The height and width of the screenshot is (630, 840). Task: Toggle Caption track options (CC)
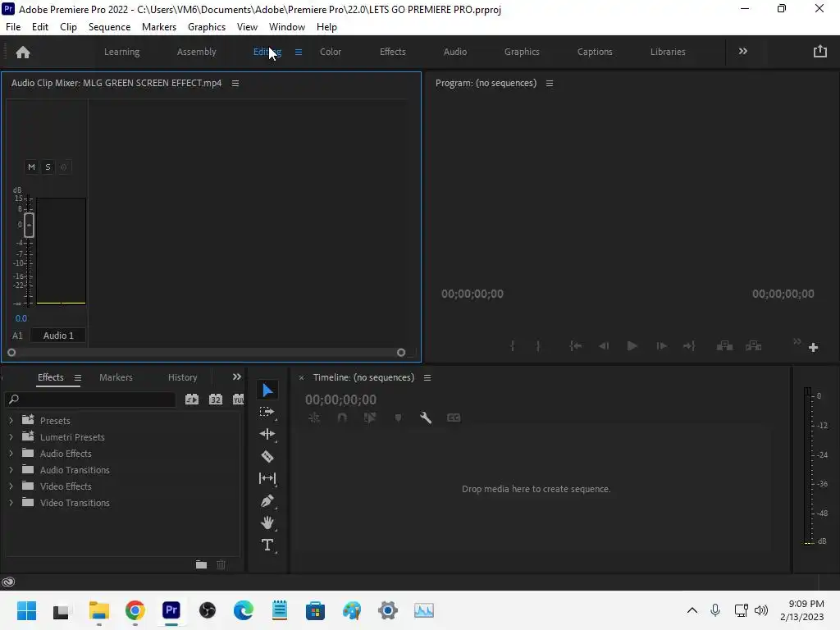(x=454, y=418)
